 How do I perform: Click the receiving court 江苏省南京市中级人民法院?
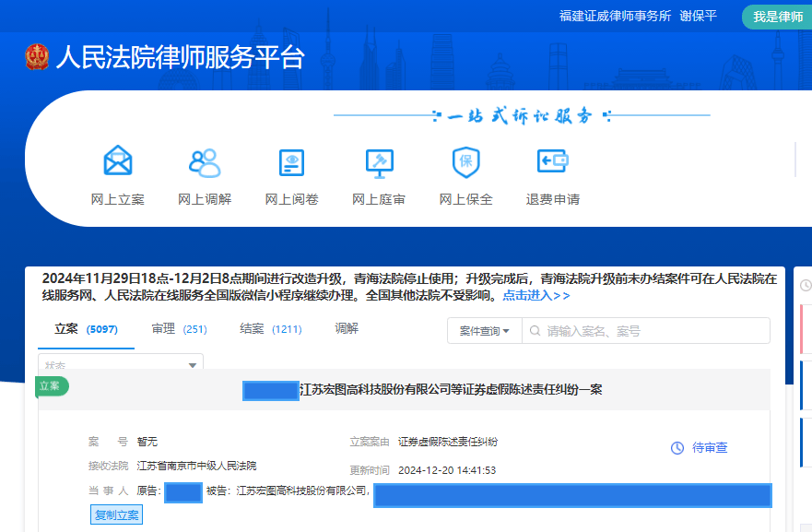[196, 466]
